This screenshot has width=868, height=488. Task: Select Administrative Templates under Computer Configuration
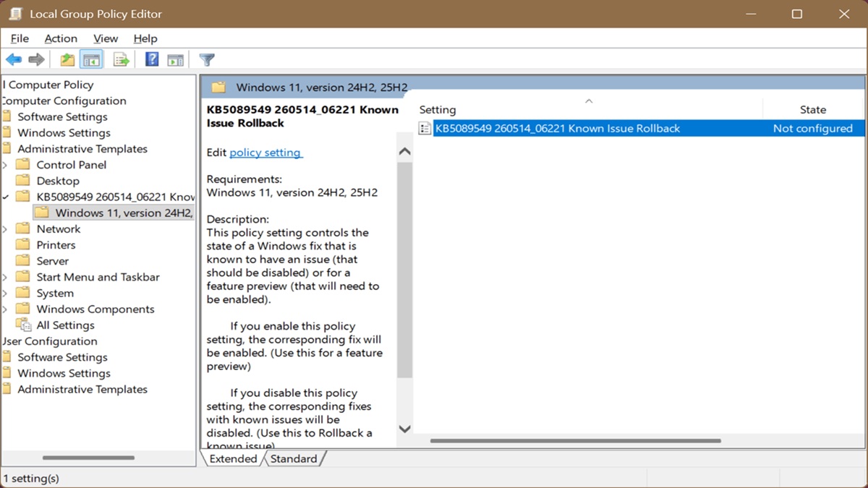[x=82, y=149]
